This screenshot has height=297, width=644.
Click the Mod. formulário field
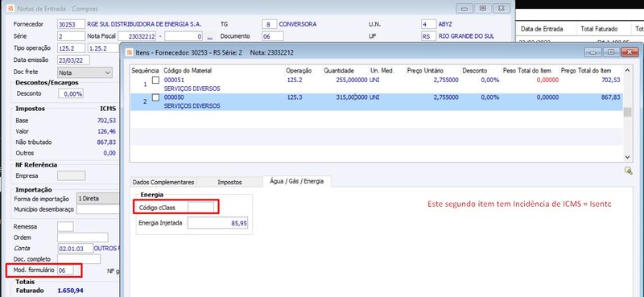(x=66, y=270)
